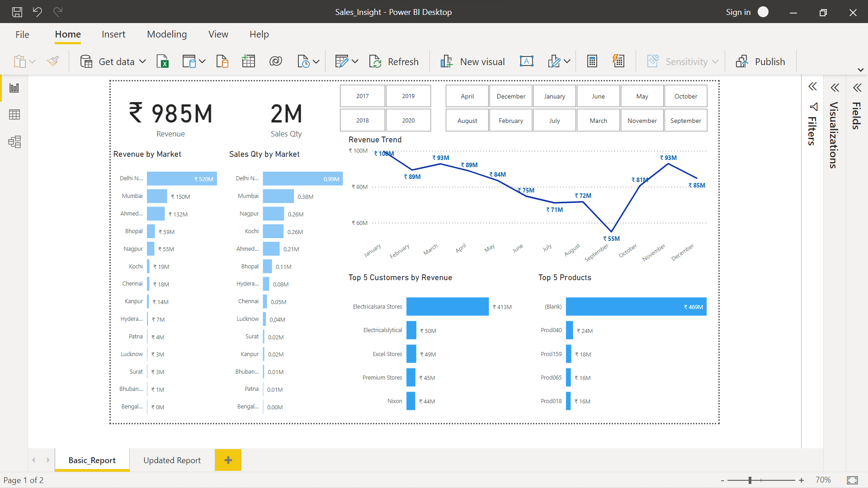868x488 pixels.
Task: Open the Modeling menu in the ribbon
Action: 167,34
